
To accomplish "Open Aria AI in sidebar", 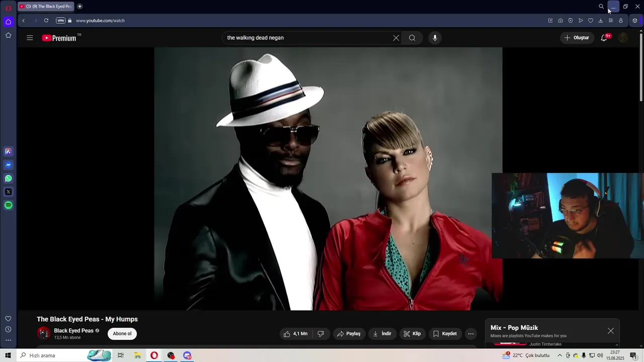I will [x=9, y=151].
